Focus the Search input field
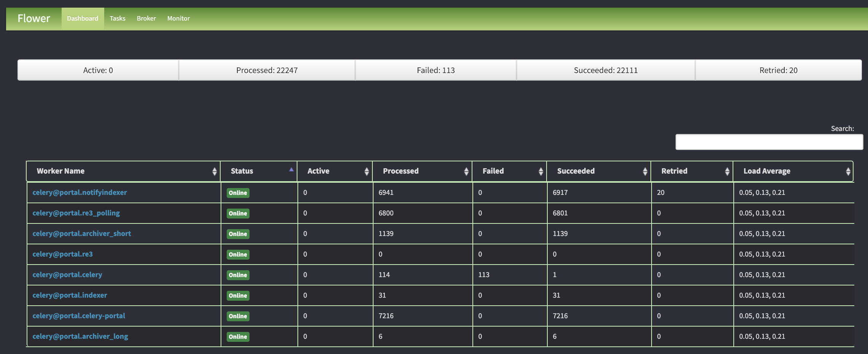This screenshot has width=868, height=354. pos(769,142)
